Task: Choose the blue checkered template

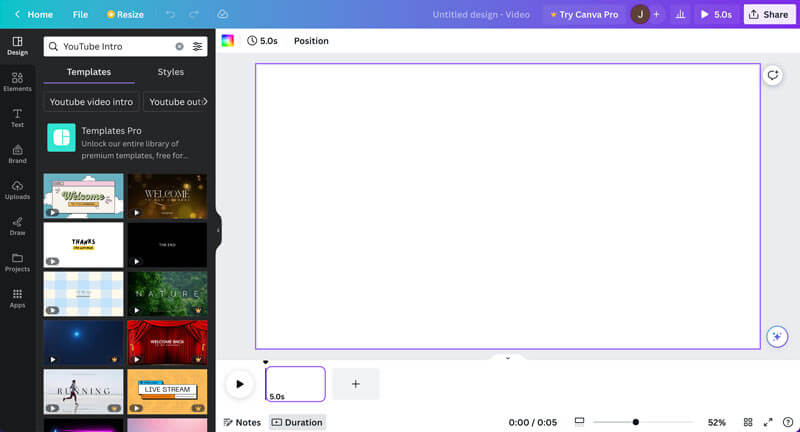Action: 83,294
